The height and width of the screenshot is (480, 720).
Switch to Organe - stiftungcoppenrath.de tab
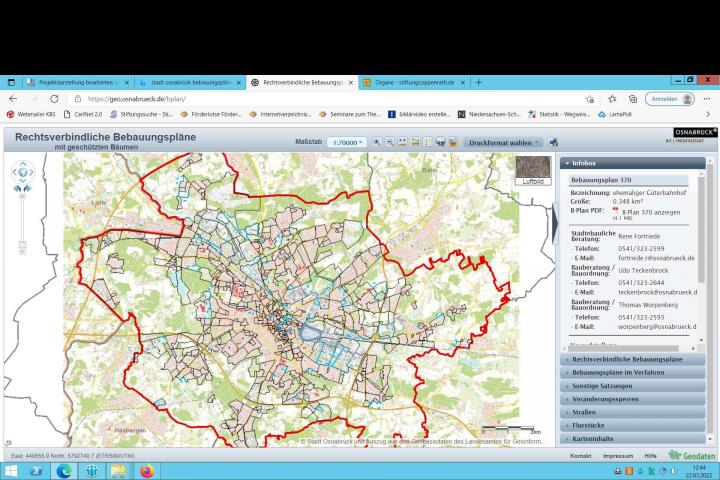(x=408, y=82)
